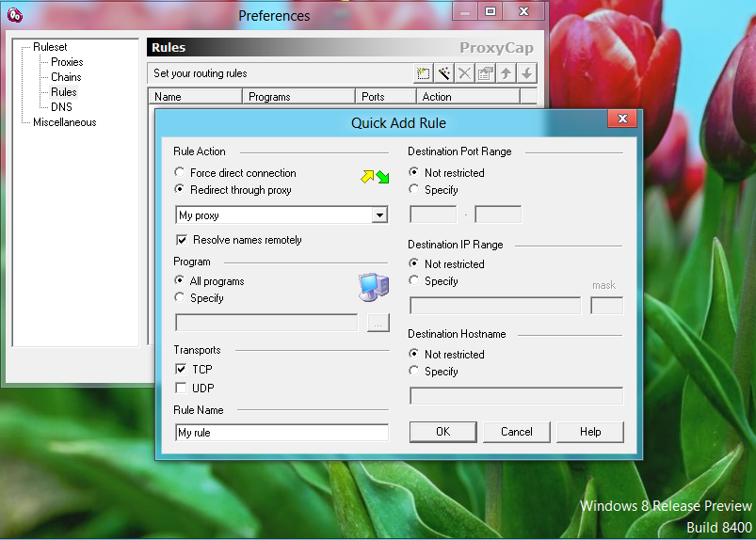756x540 pixels.
Task: Click the rule Properties toolbar icon
Action: click(x=486, y=73)
